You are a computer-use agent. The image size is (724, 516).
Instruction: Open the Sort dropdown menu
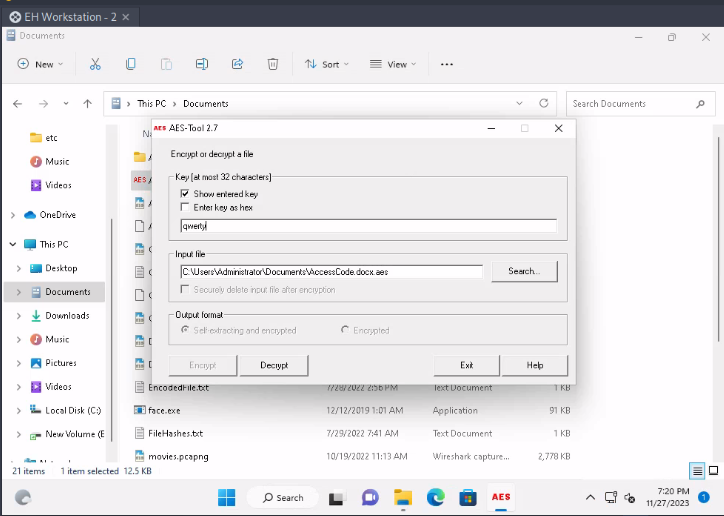327,64
